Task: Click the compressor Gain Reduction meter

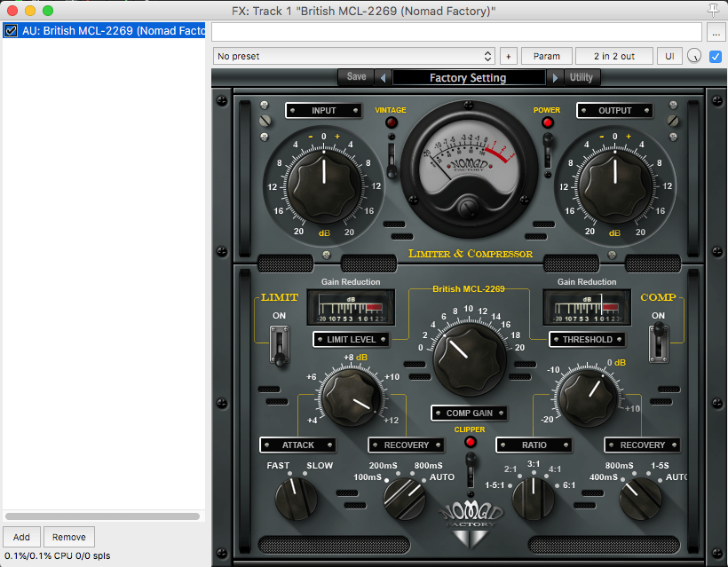Action: 587,307
